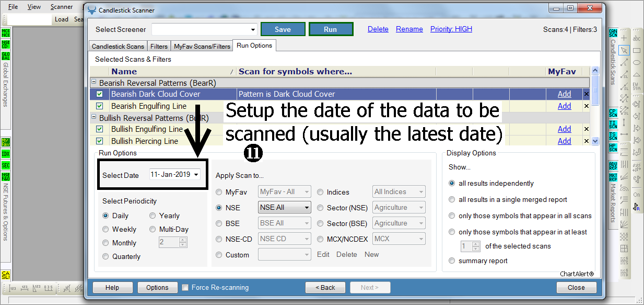Enable the Force Re-scanning checkbox
Screen dimensions: 644x305
[x=185, y=287]
